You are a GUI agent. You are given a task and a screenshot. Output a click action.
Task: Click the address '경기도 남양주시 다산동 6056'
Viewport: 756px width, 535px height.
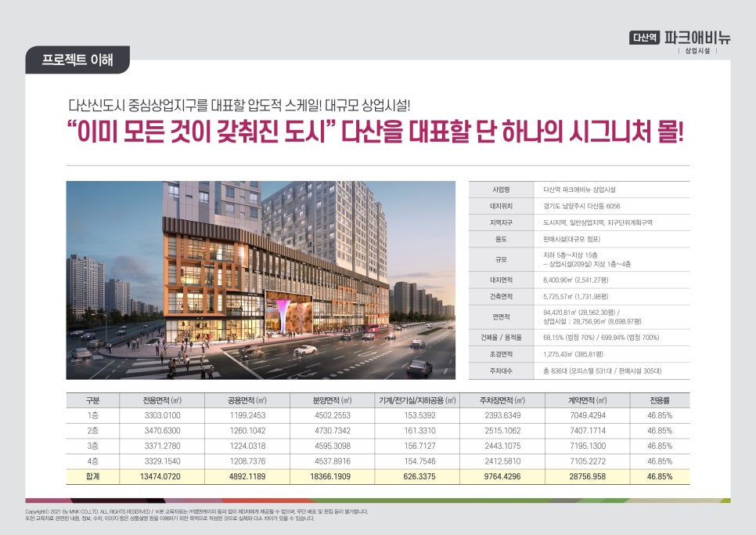[x=581, y=206]
